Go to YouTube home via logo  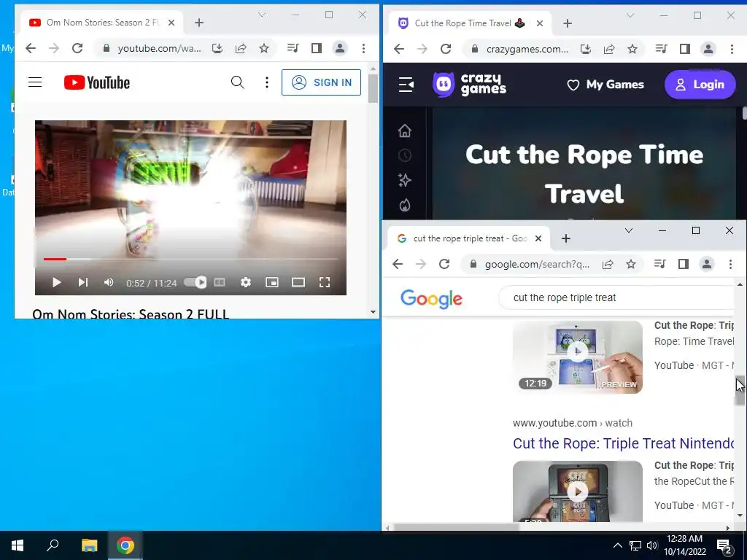click(x=97, y=82)
